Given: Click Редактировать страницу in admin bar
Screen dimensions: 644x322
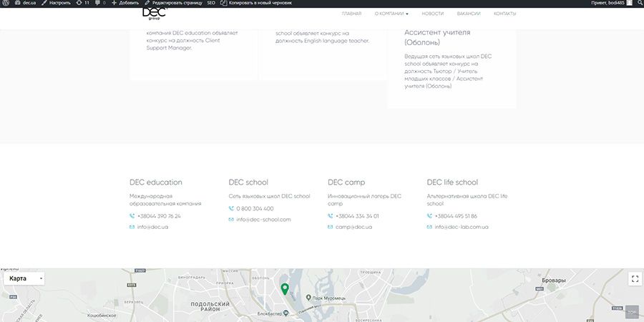Looking at the screenshot, I should pos(173,4).
